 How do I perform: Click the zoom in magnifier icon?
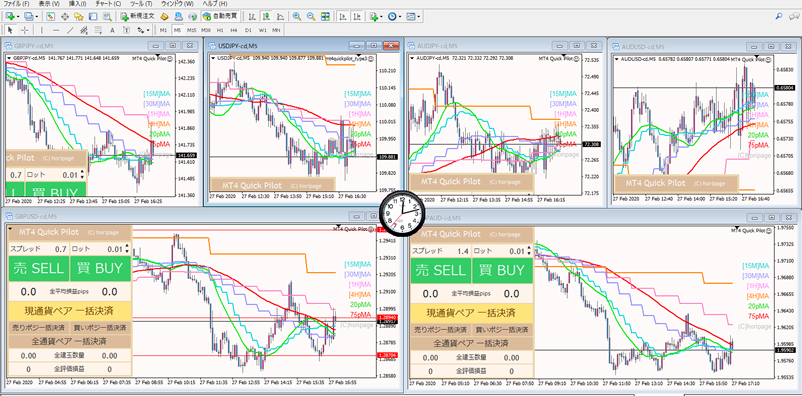click(x=297, y=16)
